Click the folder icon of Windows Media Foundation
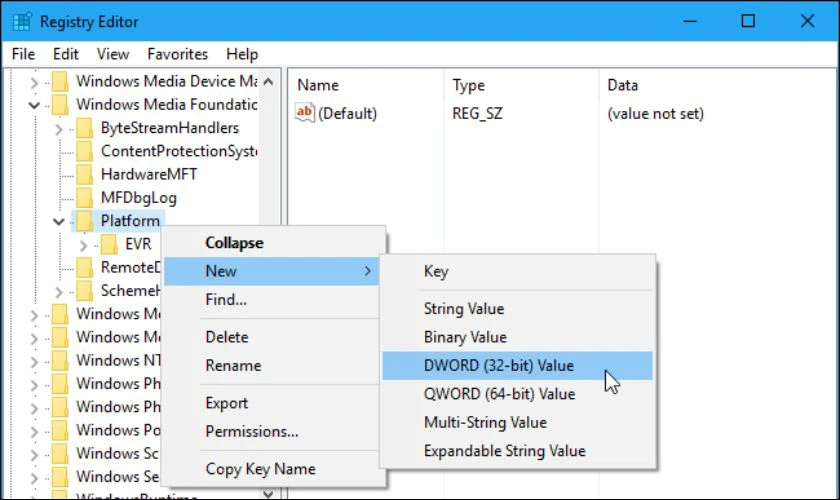This screenshot has height=500, width=840. click(x=60, y=105)
